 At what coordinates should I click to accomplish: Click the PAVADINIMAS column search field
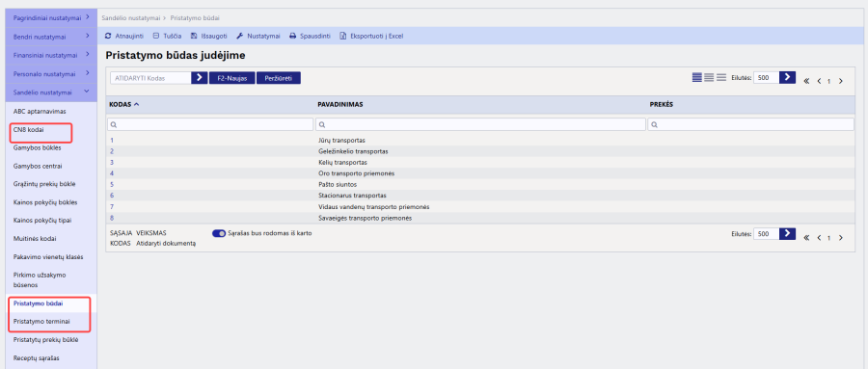[x=480, y=124]
